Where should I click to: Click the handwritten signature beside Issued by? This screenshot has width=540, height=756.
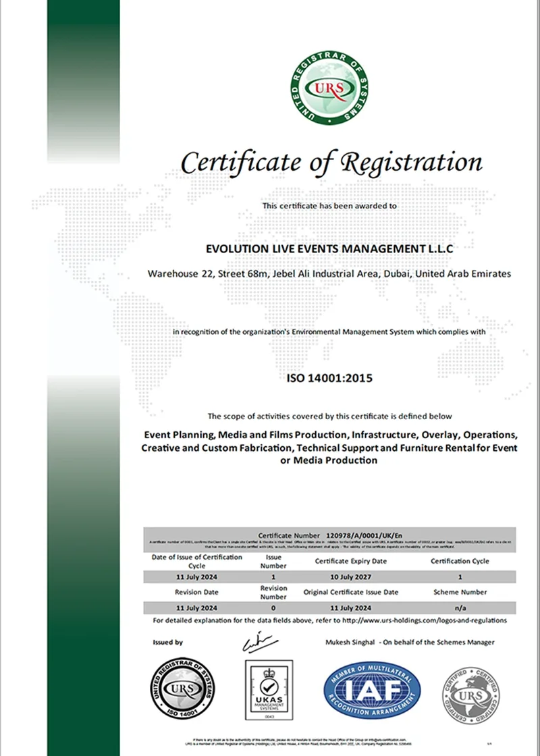click(x=260, y=642)
